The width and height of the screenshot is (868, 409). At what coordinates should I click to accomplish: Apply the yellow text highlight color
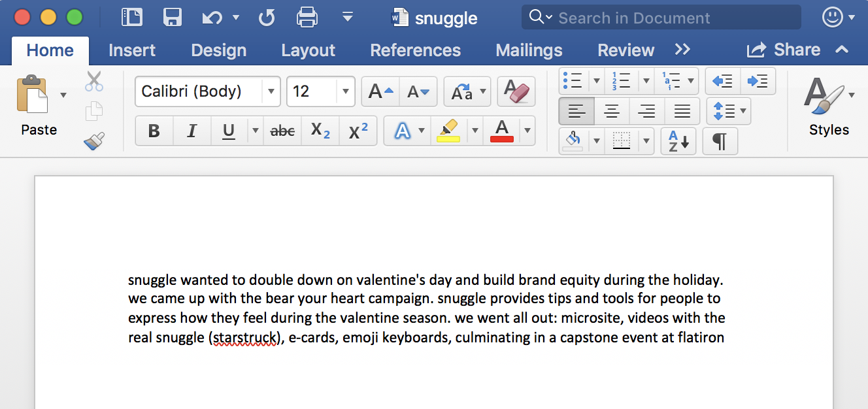pyautogui.click(x=448, y=131)
